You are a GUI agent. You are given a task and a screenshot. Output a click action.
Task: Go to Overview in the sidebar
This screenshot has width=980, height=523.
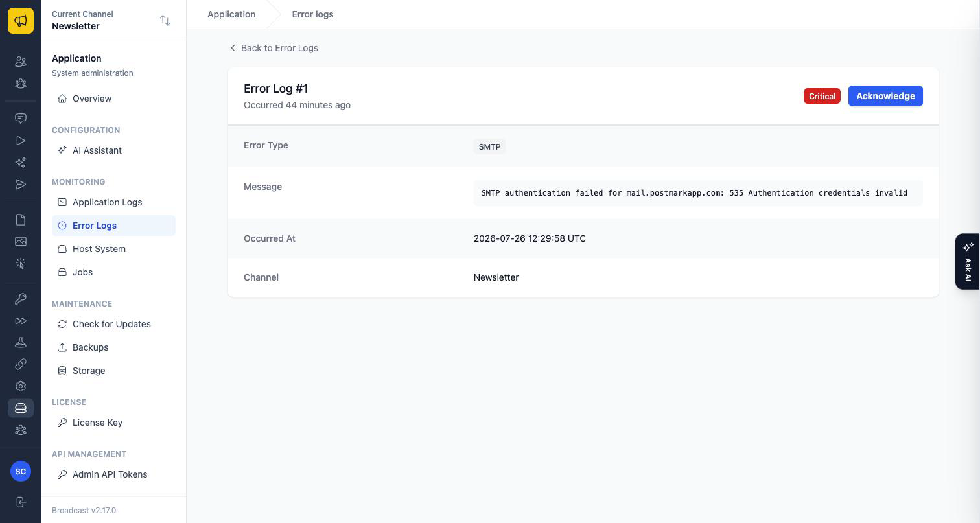(x=113, y=99)
